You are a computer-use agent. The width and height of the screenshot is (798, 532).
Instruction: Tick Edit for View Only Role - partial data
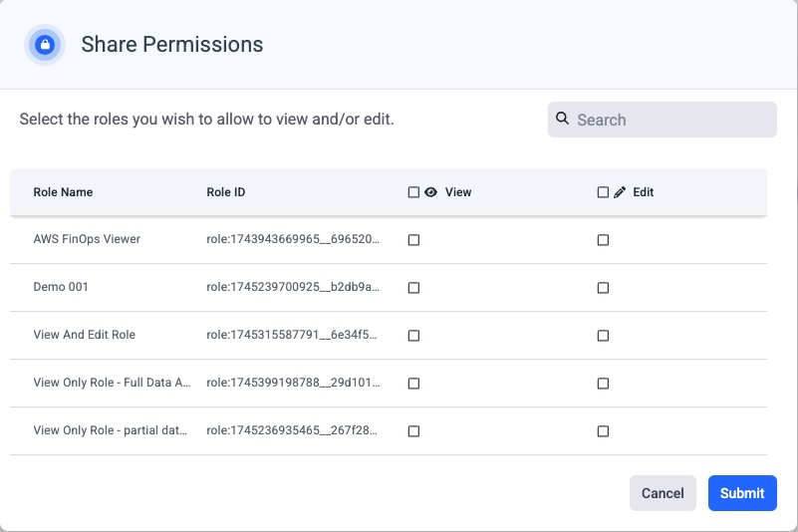(603, 431)
